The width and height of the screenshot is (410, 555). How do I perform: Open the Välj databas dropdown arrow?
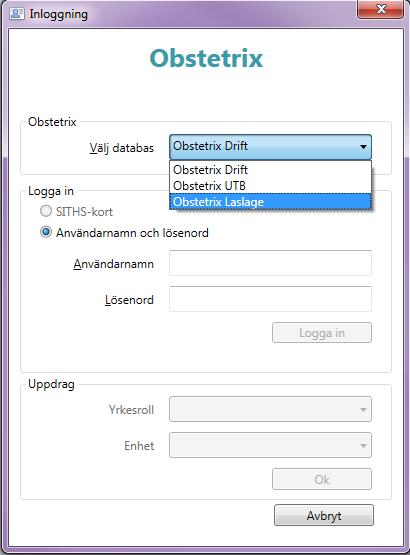(x=363, y=147)
